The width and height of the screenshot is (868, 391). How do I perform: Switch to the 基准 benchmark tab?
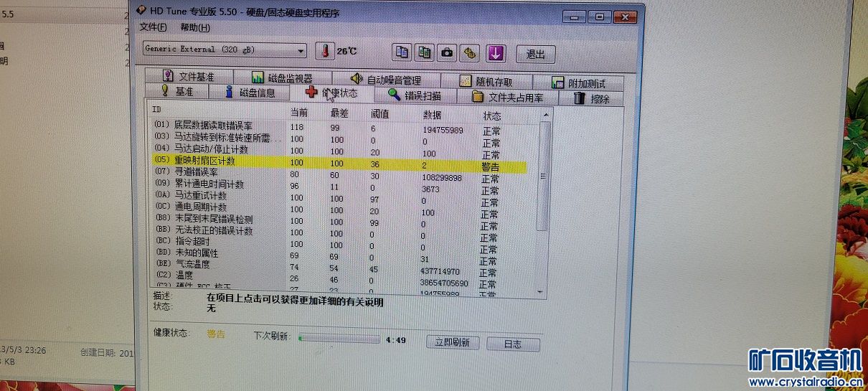pos(176,91)
